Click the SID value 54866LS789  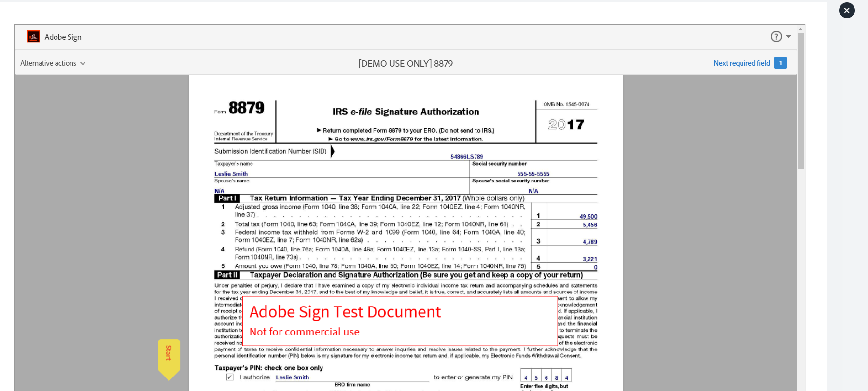(x=467, y=157)
